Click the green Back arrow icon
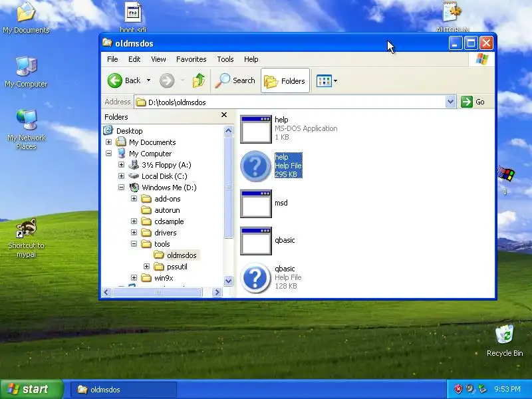The image size is (532, 399). click(x=114, y=80)
